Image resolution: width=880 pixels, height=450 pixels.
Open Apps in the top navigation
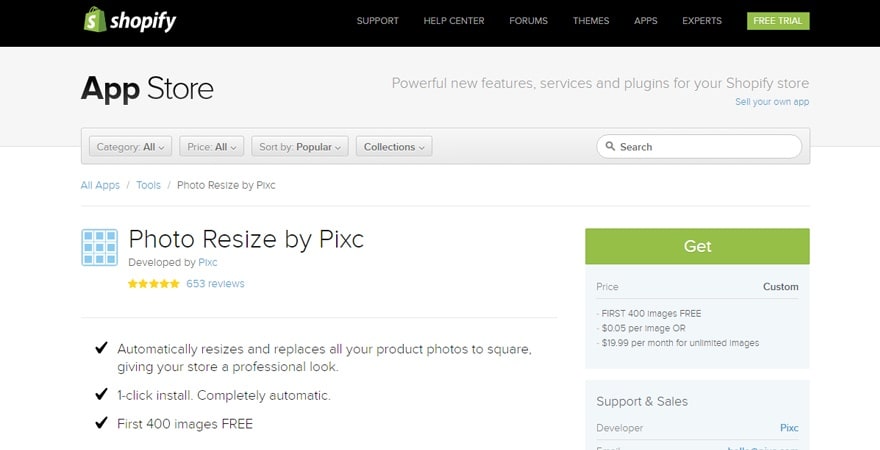click(646, 21)
